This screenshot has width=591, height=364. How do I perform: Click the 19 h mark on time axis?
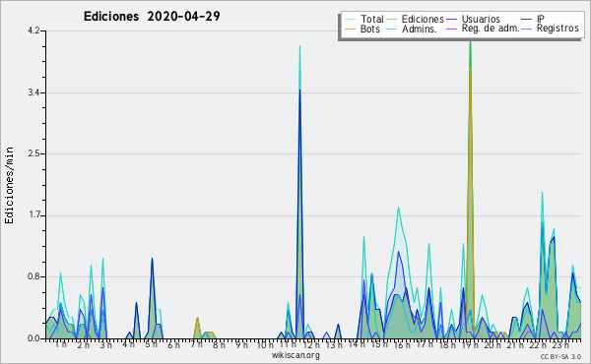click(x=470, y=344)
